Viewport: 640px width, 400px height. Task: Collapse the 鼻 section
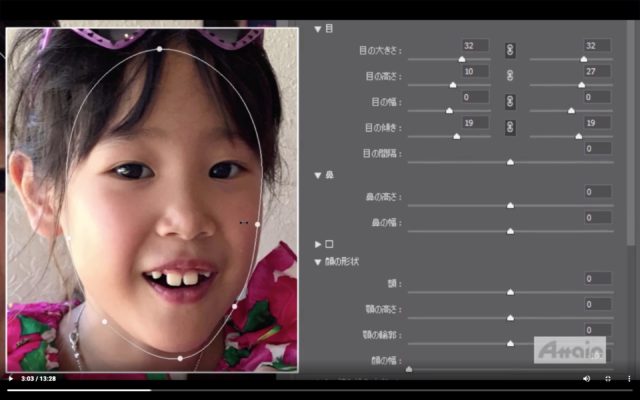[x=318, y=175]
